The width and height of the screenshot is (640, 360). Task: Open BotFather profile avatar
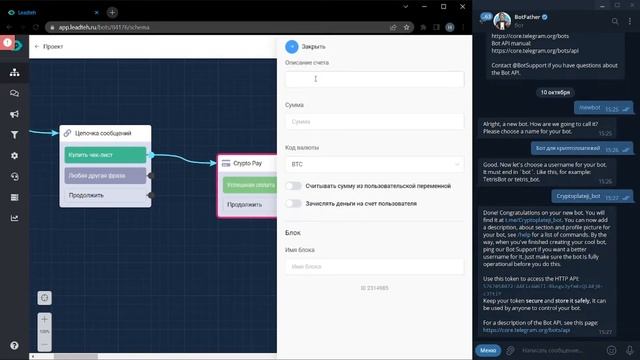502,21
